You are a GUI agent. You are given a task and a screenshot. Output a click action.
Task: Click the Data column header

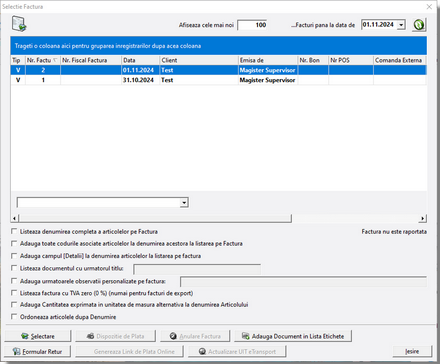tap(140, 60)
